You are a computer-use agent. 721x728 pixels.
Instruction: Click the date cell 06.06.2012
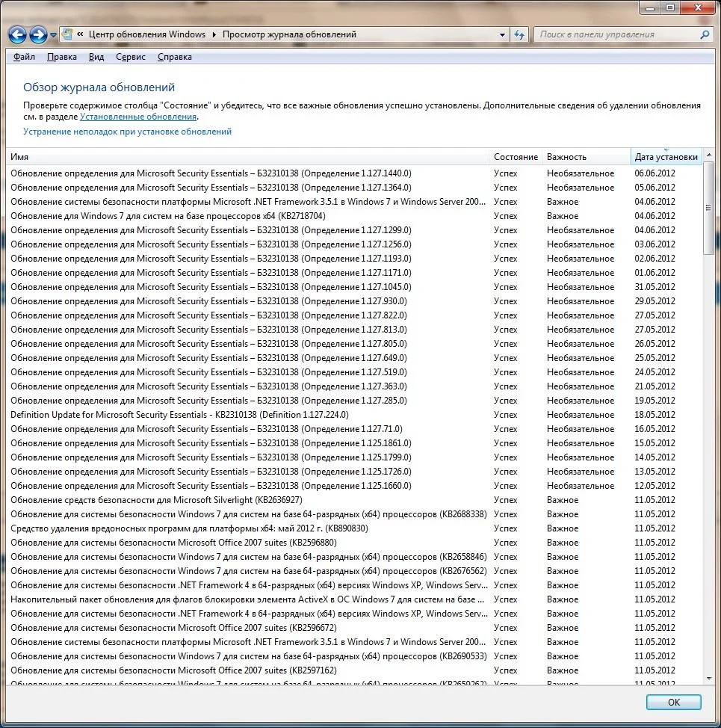click(655, 173)
